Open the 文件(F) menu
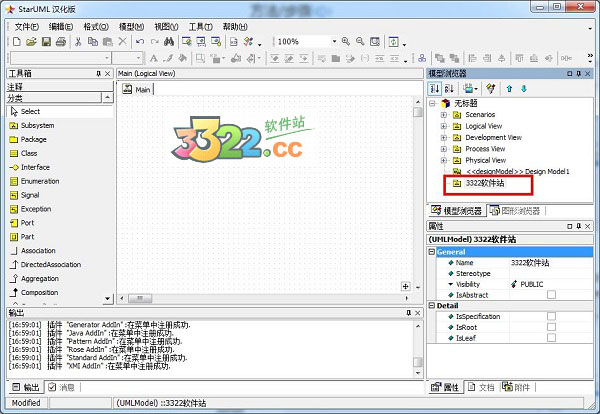The image size is (600, 414). (x=27, y=27)
